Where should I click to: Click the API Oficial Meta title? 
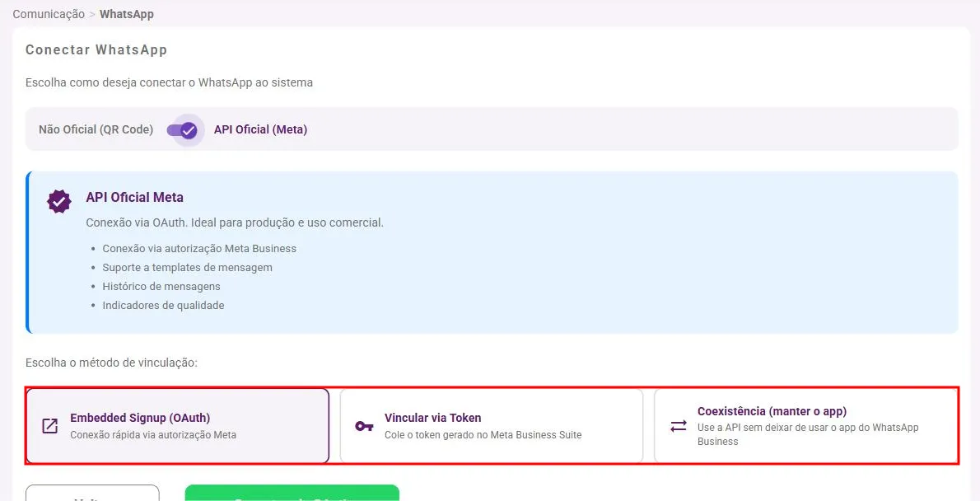coord(135,198)
